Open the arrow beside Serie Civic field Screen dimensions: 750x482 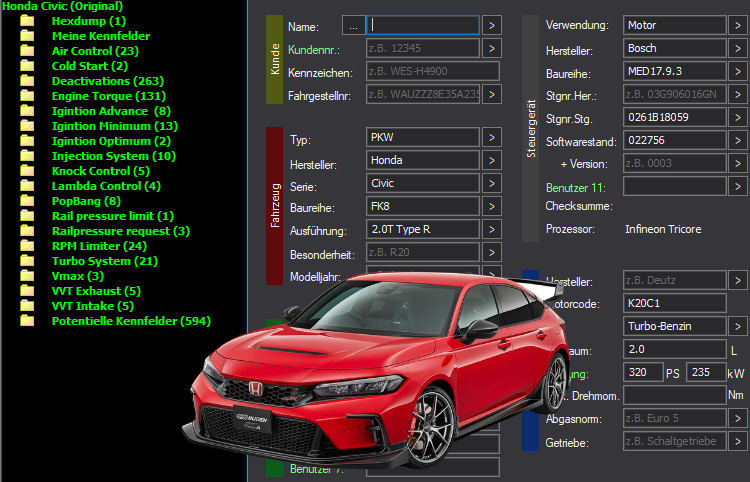[x=492, y=183]
